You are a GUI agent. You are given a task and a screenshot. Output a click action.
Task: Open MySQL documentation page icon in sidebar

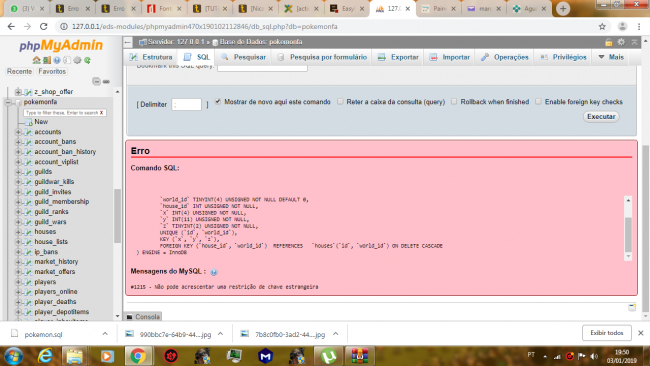tap(67, 60)
